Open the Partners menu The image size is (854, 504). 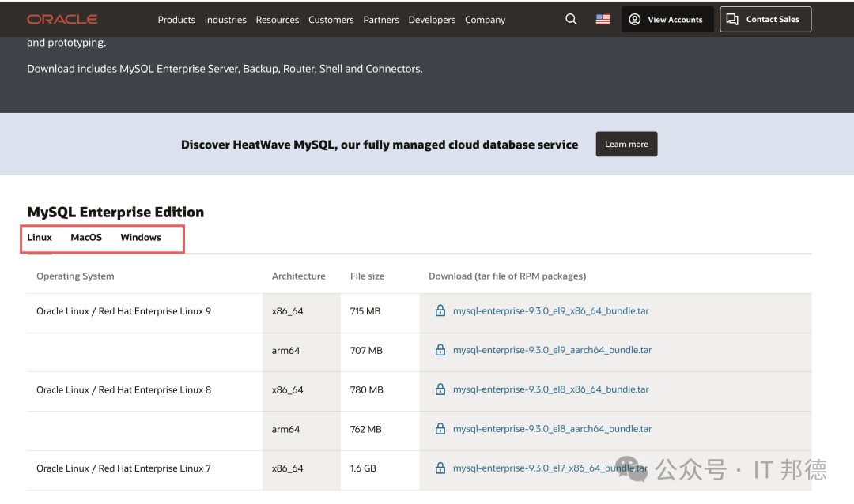381,20
